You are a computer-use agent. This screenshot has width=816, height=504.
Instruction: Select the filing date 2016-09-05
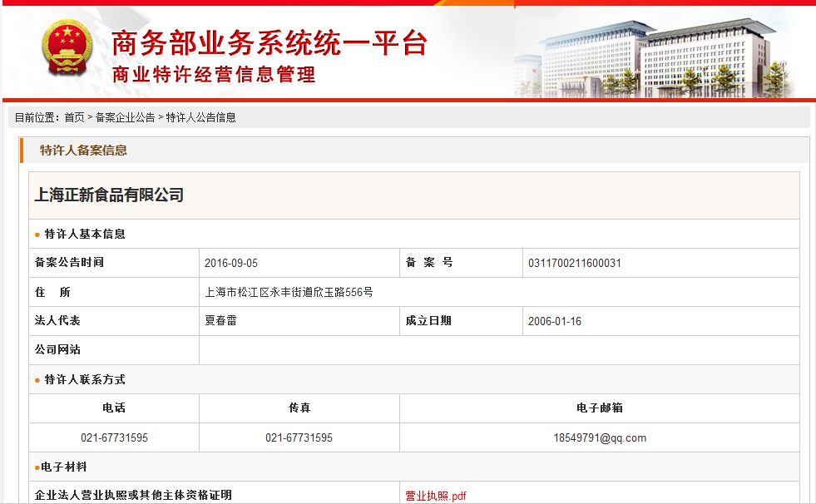[x=231, y=263]
